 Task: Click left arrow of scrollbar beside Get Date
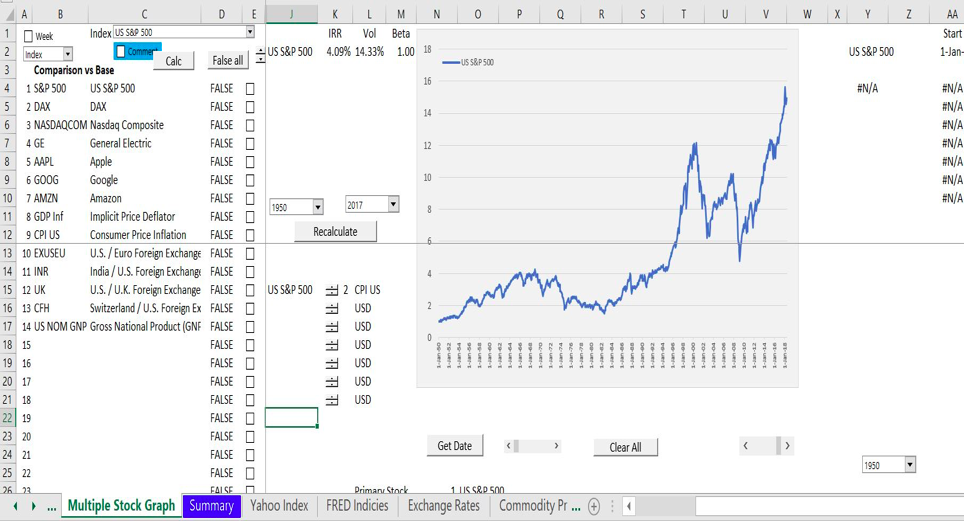click(x=509, y=446)
